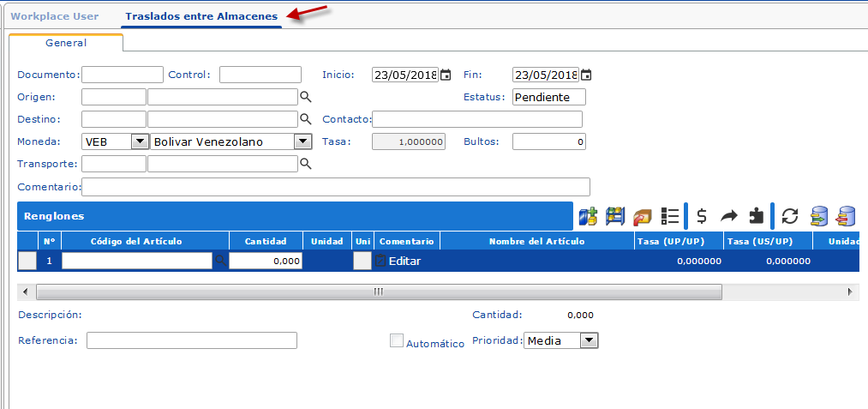Screen dimensions: 868x409
Task: Click the database with green arrow icon
Action: tap(819, 216)
